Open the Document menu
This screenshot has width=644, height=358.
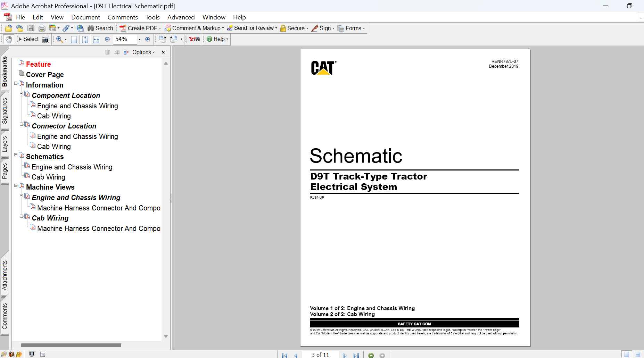[x=85, y=17]
